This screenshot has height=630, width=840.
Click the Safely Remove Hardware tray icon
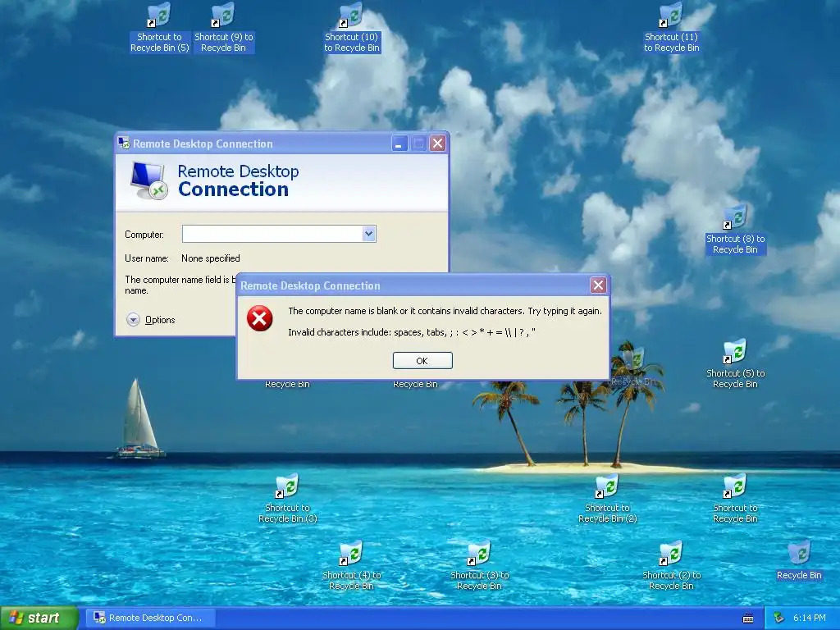(x=779, y=618)
